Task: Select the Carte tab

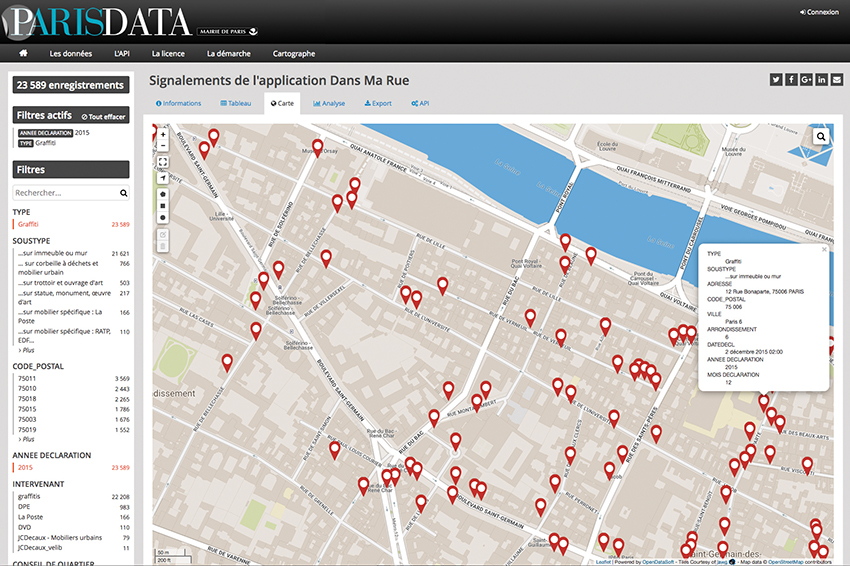Action: (282, 103)
